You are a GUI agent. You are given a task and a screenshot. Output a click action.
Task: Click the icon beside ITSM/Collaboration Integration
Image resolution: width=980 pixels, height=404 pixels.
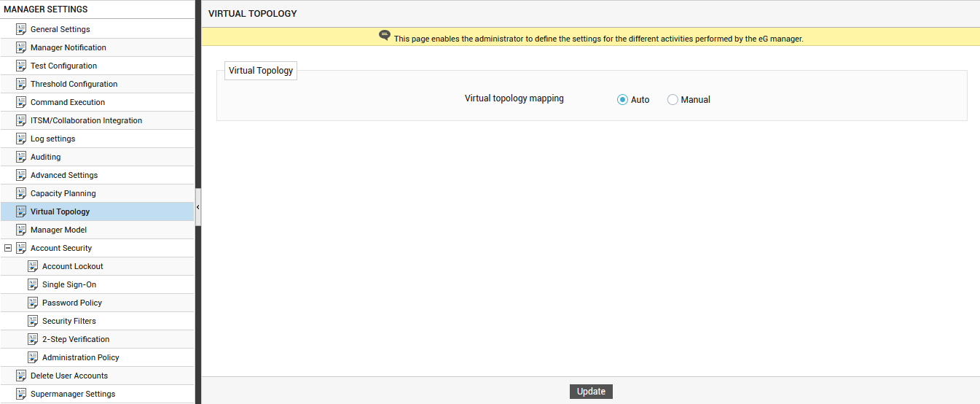tap(21, 120)
